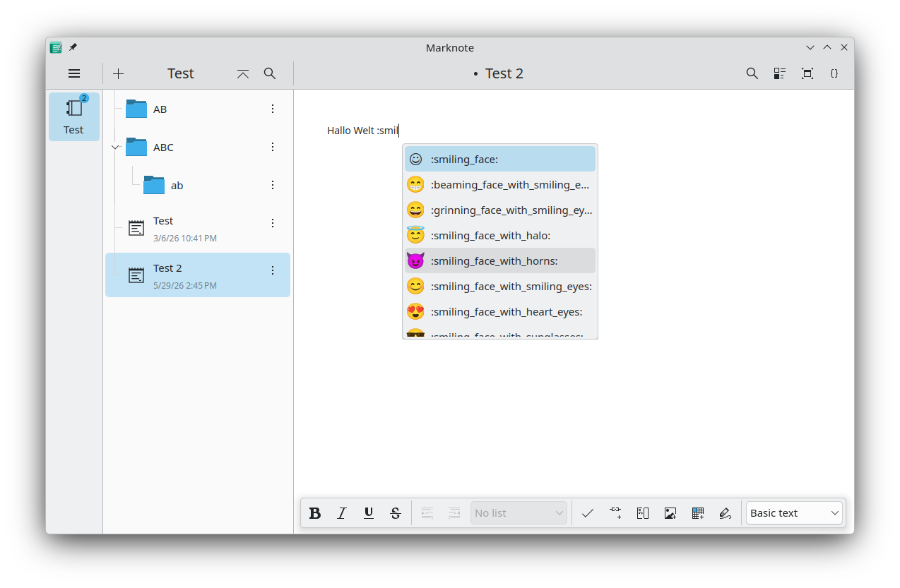Screen dimensions: 900x588
Task: Click the insert table icon
Action: point(698,513)
